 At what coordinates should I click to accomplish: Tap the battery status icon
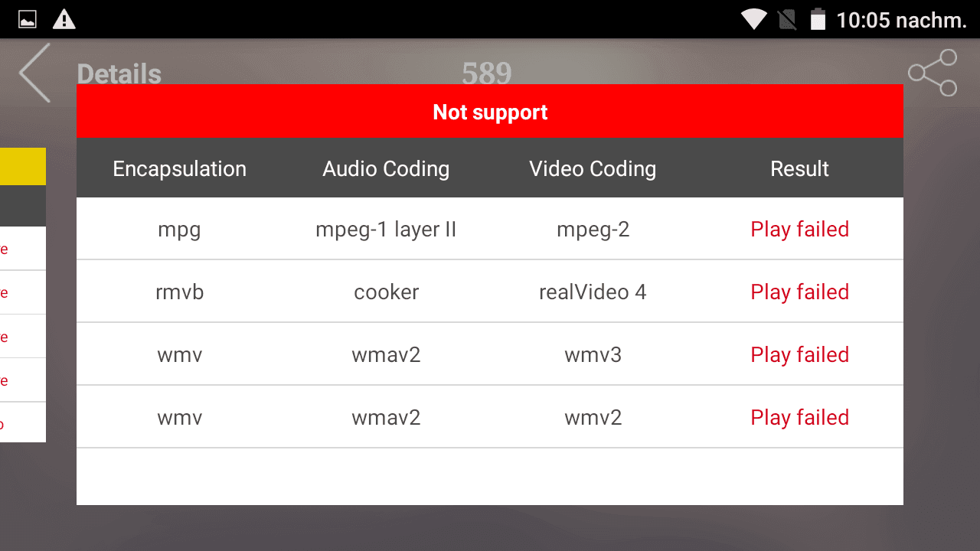pos(818,19)
